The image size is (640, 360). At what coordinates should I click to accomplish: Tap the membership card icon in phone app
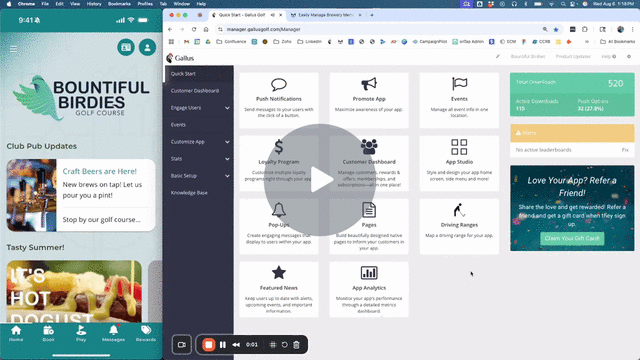(x=126, y=47)
